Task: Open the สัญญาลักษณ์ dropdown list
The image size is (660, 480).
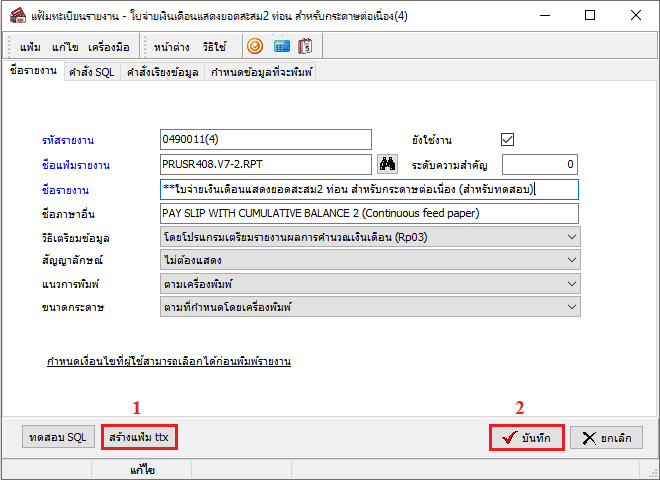Action: [x=571, y=260]
